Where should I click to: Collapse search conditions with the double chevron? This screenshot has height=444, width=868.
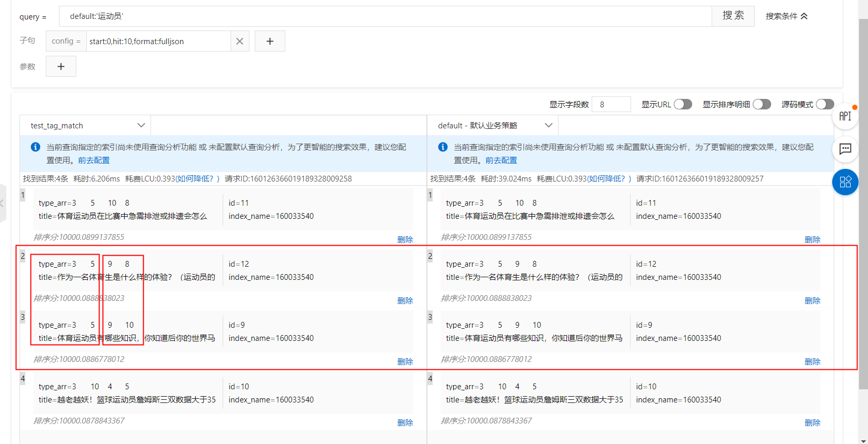pos(804,16)
